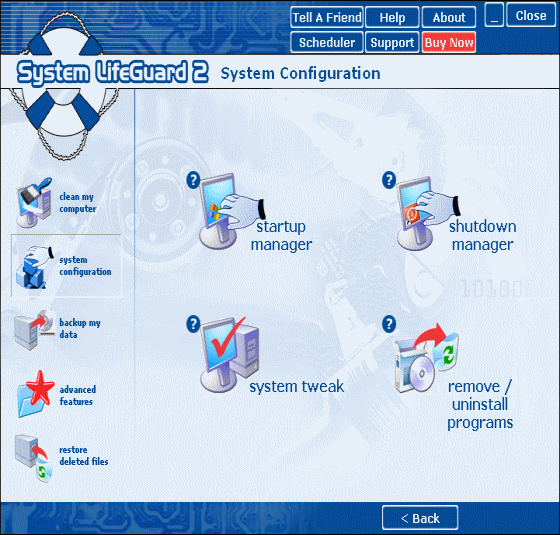Show help for shutdown manager question mark
560x535 pixels.
(389, 180)
